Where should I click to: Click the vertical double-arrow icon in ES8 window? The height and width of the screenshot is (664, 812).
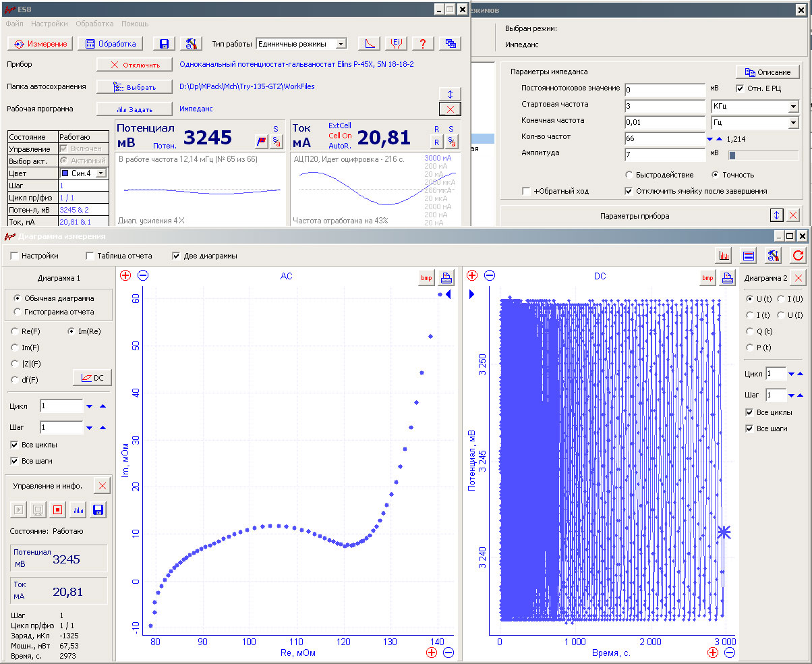point(450,94)
